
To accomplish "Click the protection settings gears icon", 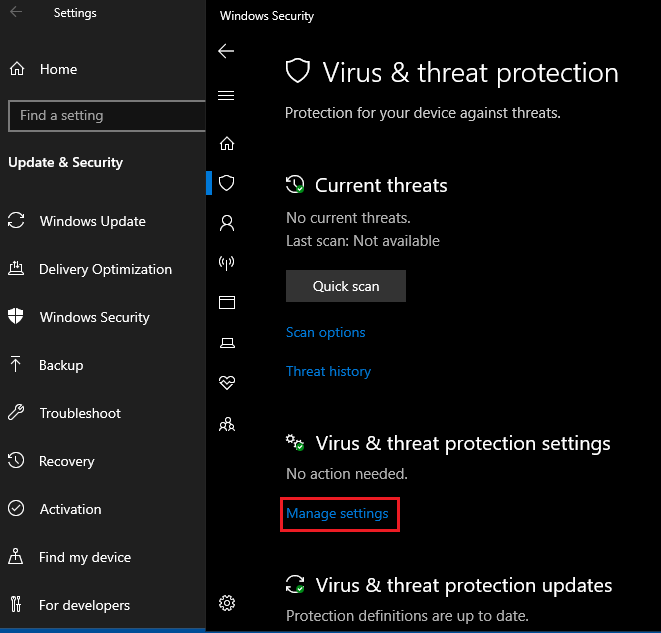I will click(x=295, y=443).
